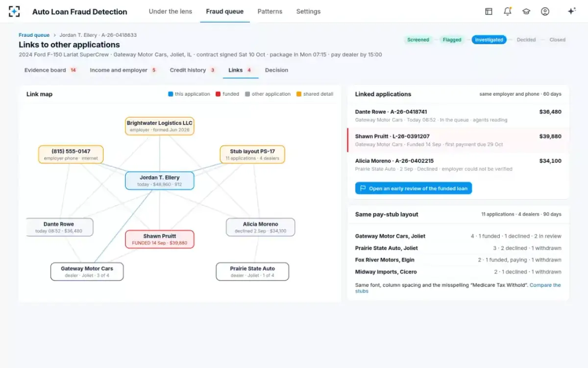
Task: Click the Credit history count badge 3
Action: [x=213, y=70]
